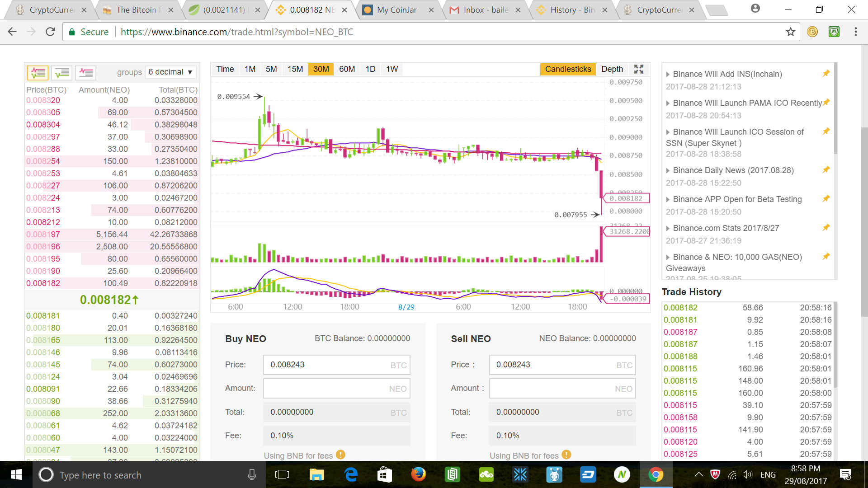Image resolution: width=868 pixels, height=488 pixels.
Task: Switch to My CoinJar browser tab
Action: [397, 9]
